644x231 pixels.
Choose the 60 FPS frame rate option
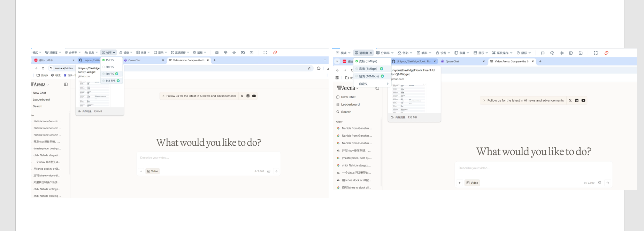pos(112,74)
